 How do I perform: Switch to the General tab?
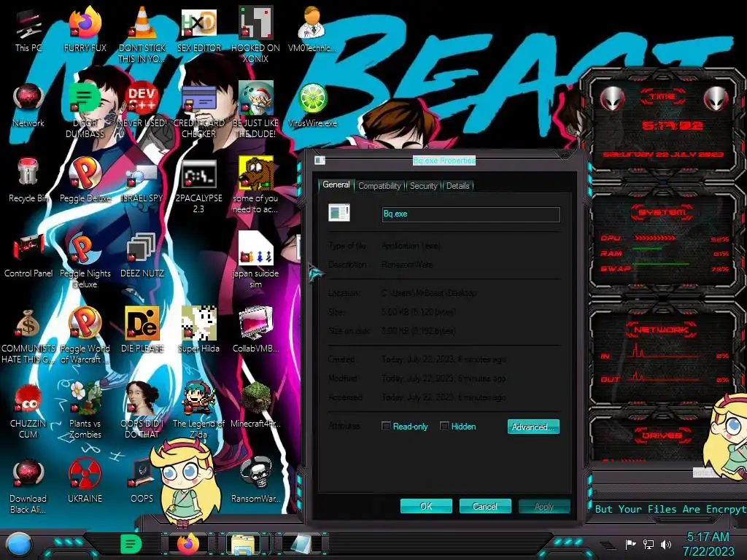(336, 184)
